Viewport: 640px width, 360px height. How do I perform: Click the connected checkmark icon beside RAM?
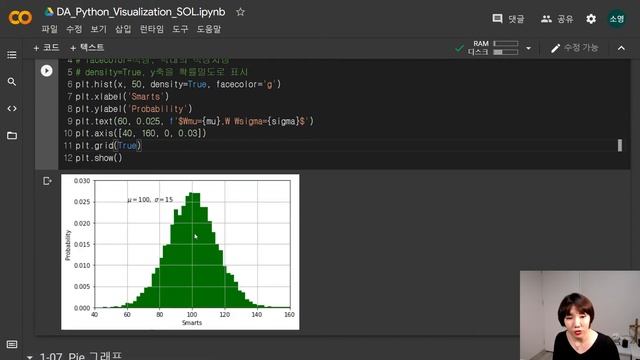[459, 48]
